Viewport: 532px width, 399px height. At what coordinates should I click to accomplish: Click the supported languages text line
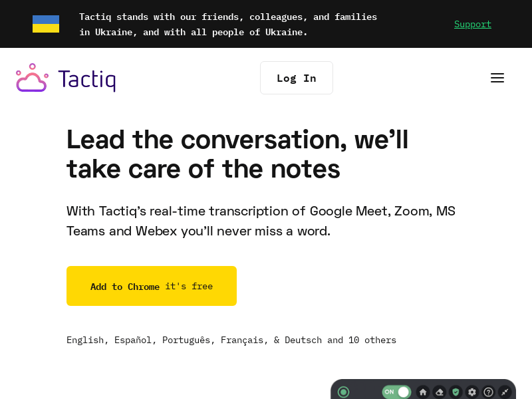click(231, 340)
